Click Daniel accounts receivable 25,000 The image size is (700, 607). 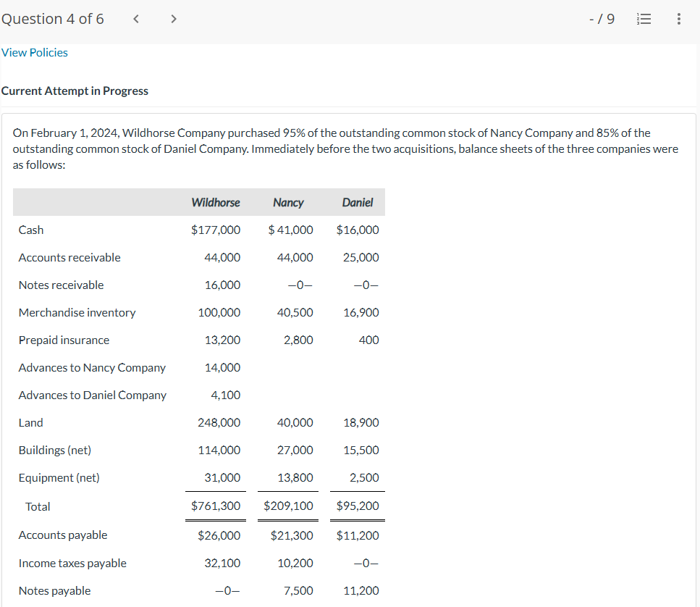(x=360, y=258)
